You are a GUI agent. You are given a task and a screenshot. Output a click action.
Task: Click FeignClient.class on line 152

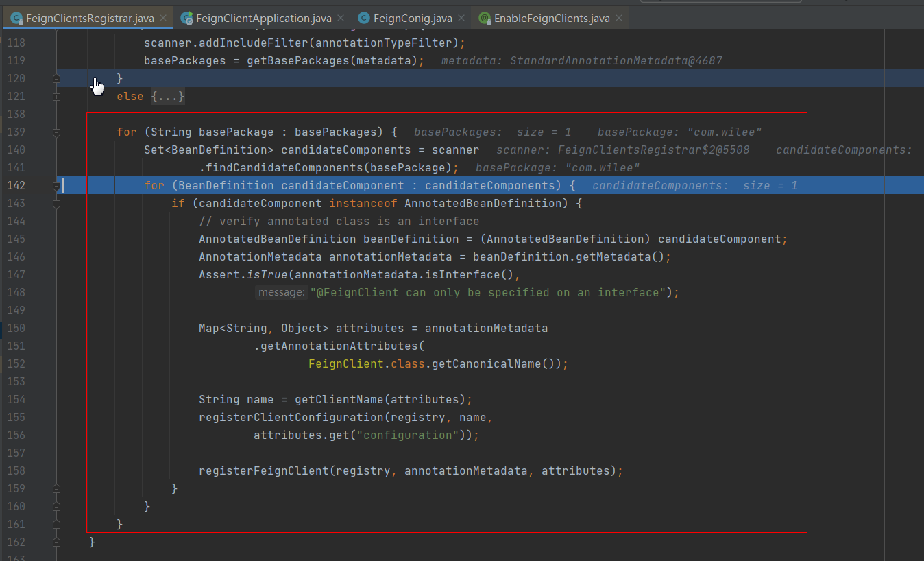pos(367,363)
